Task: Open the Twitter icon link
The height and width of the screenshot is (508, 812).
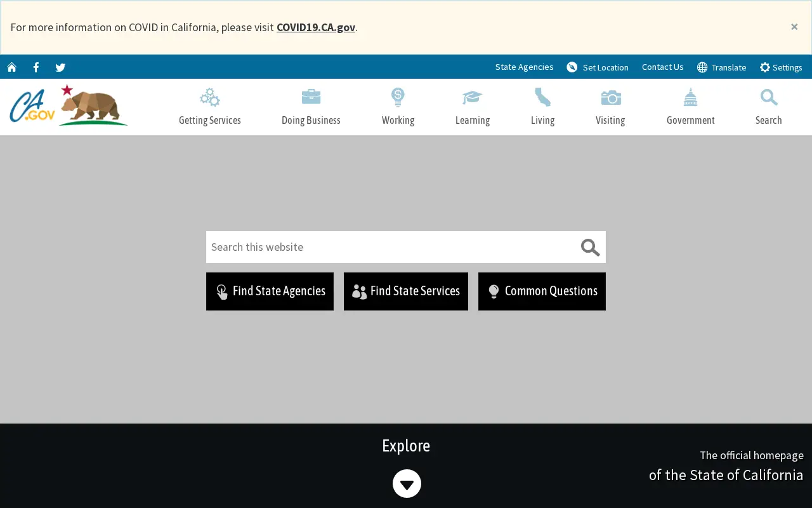Action: click(60, 67)
